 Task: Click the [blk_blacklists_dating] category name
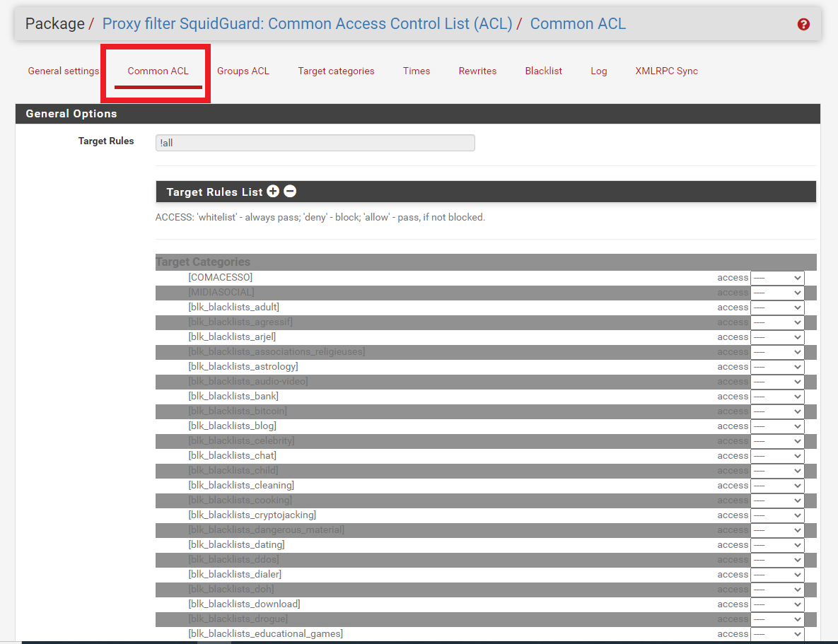pos(236,544)
